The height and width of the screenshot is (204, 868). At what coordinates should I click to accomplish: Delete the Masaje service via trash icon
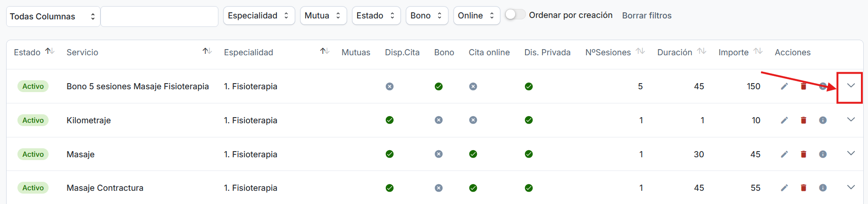click(803, 154)
